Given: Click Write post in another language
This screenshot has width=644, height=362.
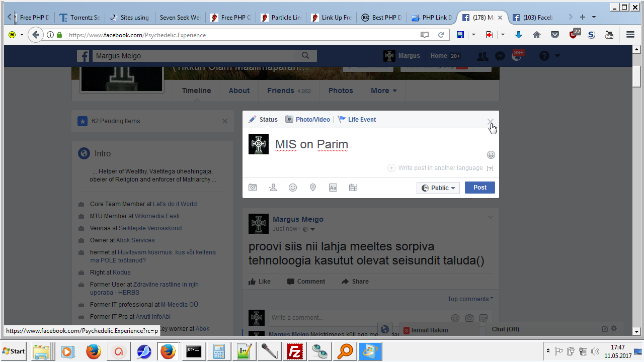Looking at the screenshot, I should click(436, 168).
